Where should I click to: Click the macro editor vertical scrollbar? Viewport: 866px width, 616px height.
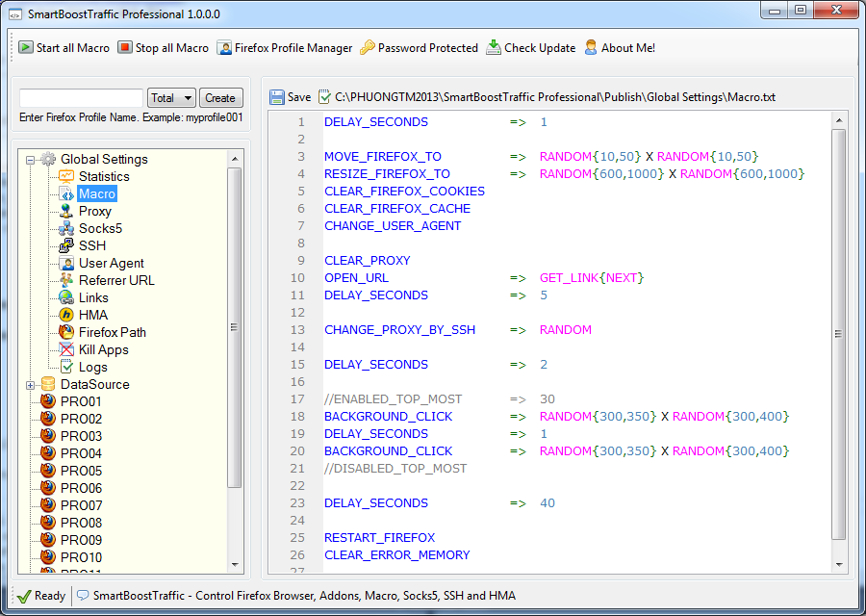[x=838, y=332]
